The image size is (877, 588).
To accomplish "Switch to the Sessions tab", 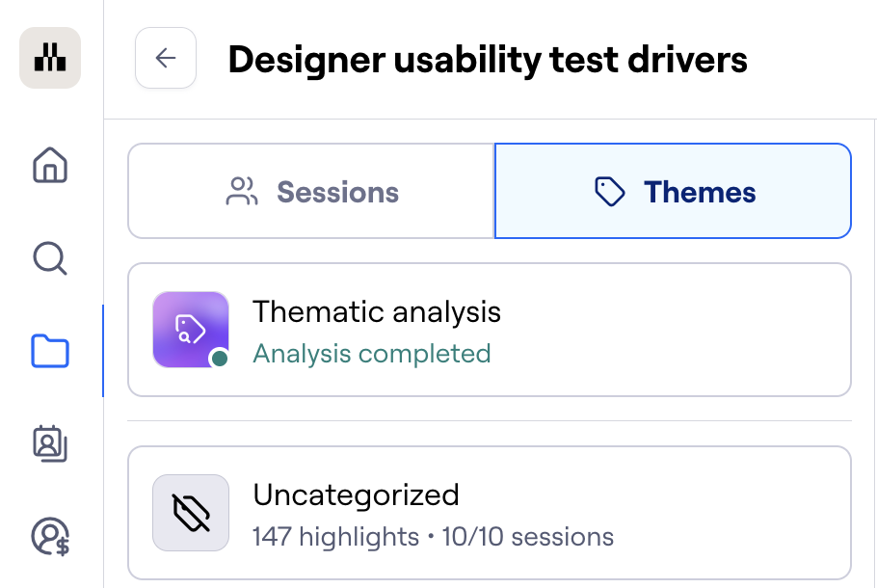I will click(311, 191).
